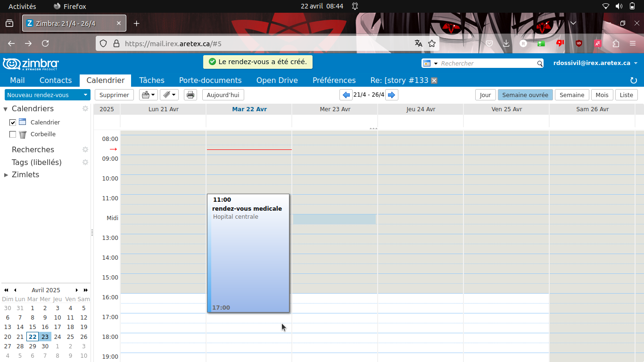
Task: Switch to Liste view
Action: [627, 95]
